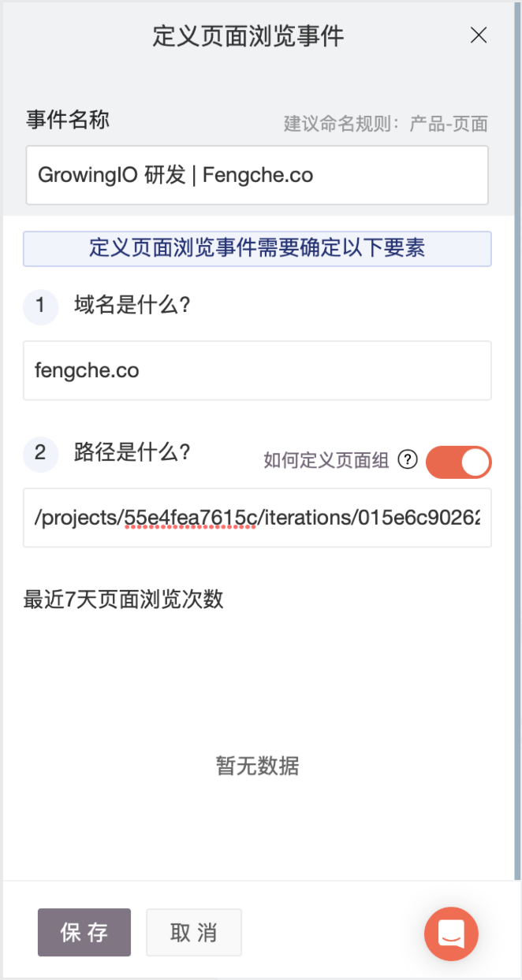Screen dimensions: 522x980
Task: Click the 暂无数据 placeholder text
Action: tap(257, 766)
